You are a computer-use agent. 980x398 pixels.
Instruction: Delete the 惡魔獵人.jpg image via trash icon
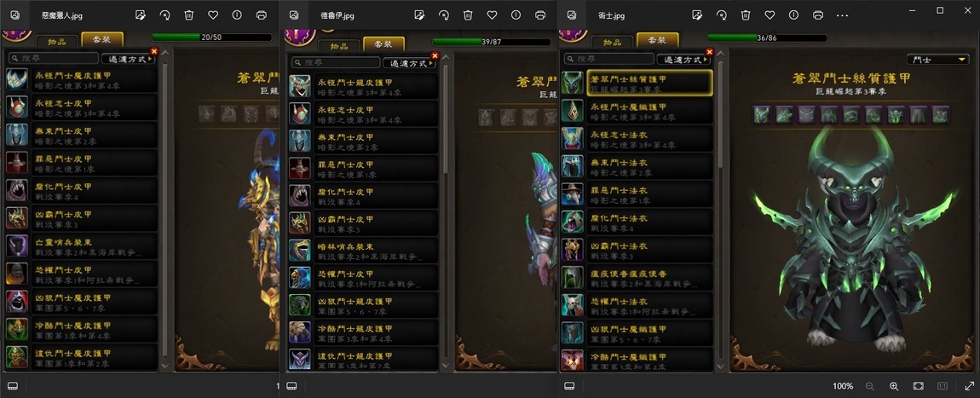188,15
